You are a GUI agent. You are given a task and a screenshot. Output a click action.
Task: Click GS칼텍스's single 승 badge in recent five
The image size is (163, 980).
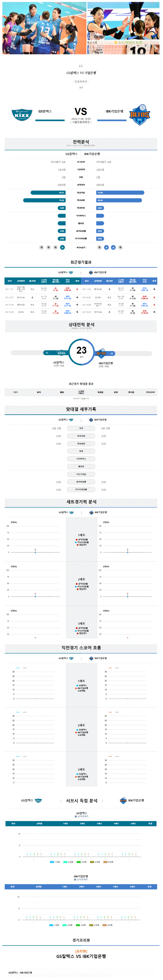62,247
